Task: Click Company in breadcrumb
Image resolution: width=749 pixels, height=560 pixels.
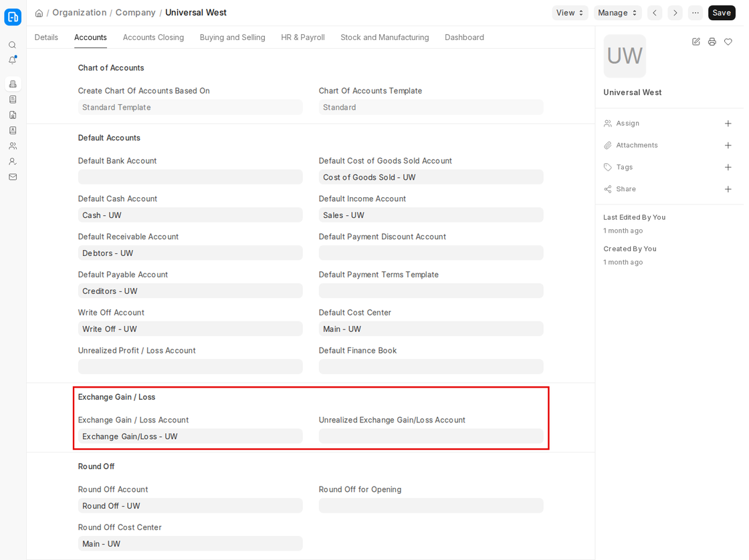Action: click(136, 13)
